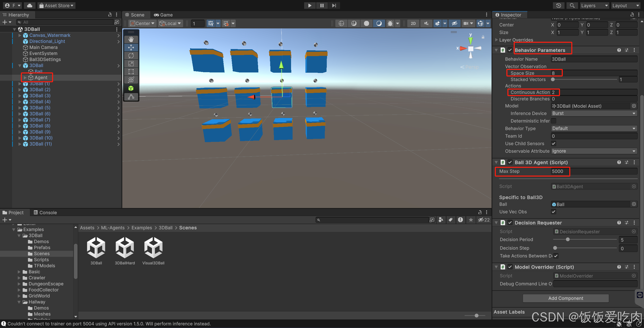Open Behavior Parameters help icon
644x328 pixels.
pos(619,50)
